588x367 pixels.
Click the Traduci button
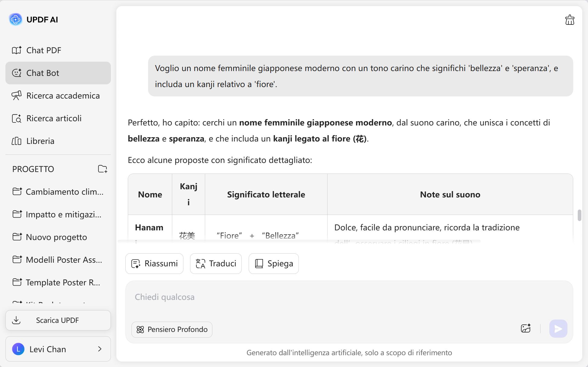click(x=216, y=264)
